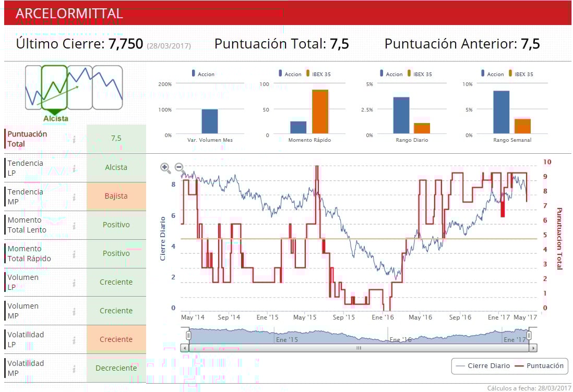Click the navigator scrollbar's left arrow
The image size is (573, 392).
[x=185, y=348]
